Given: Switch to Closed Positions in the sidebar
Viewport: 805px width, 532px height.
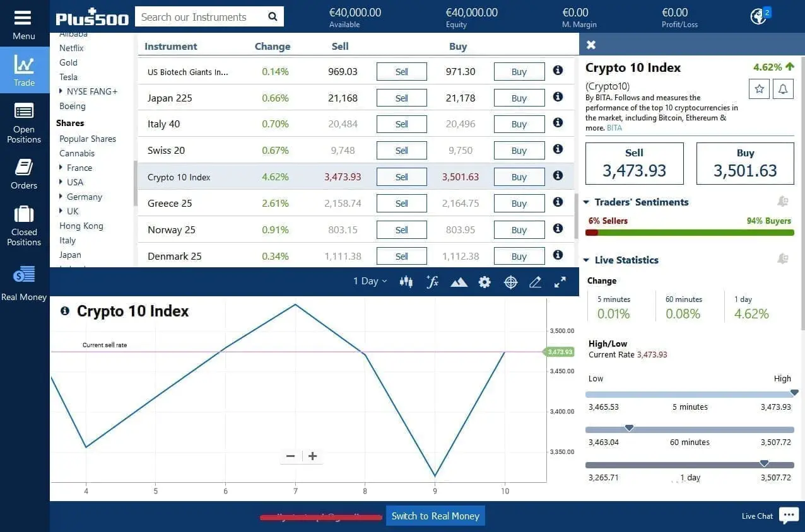Looking at the screenshot, I should click(x=24, y=224).
